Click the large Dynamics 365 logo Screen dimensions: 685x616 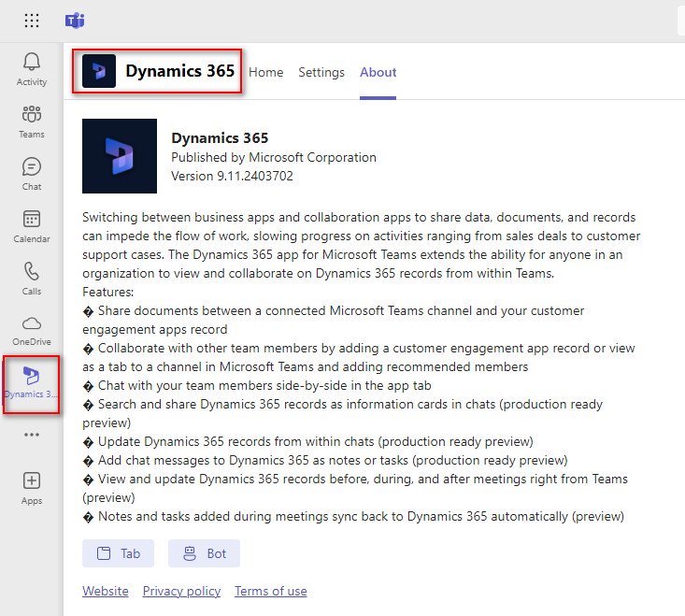(120, 156)
